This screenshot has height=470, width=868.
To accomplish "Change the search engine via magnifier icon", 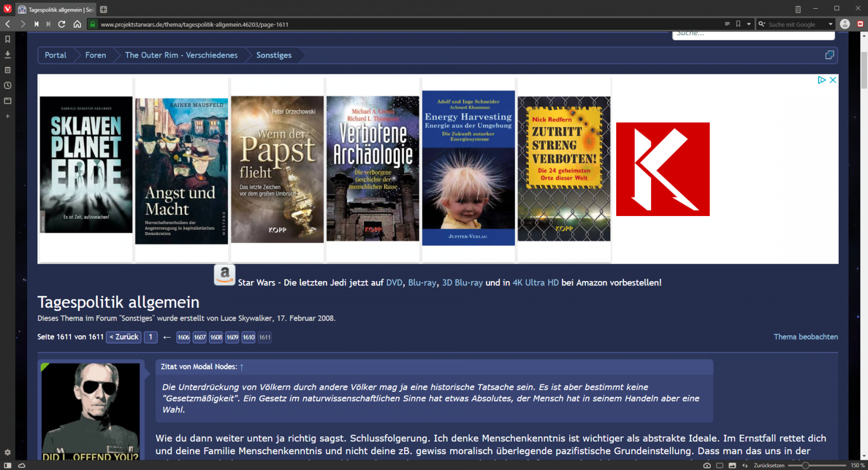I will click(762, 24).
